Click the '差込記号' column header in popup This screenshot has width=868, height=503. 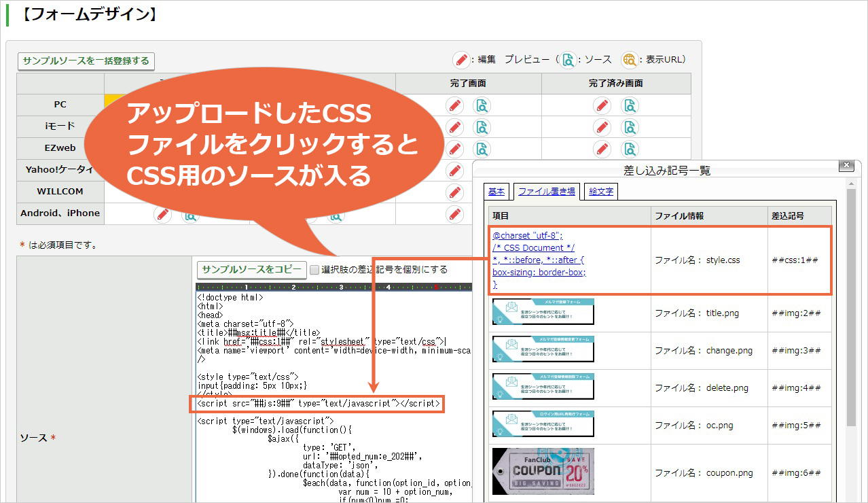point(799,215)
